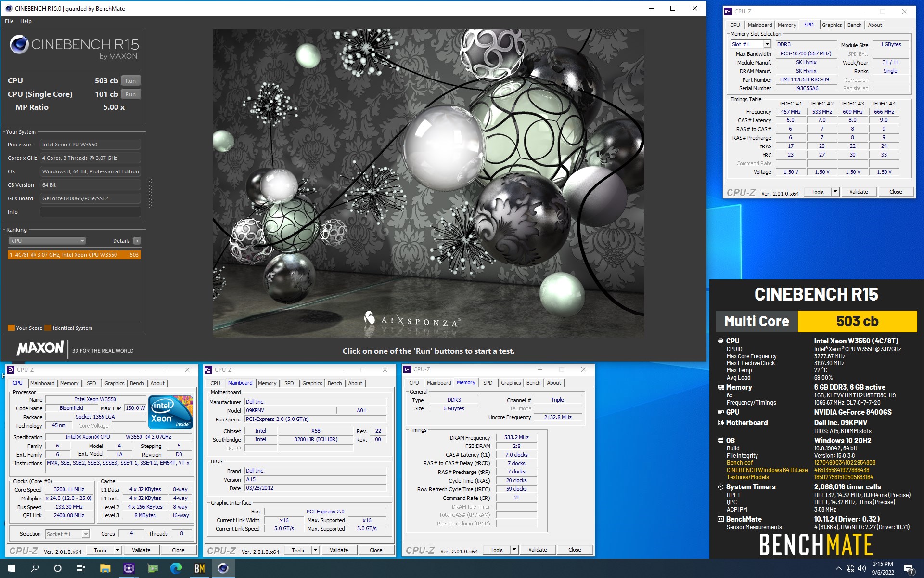Click the Info input field

coord(90,212)
